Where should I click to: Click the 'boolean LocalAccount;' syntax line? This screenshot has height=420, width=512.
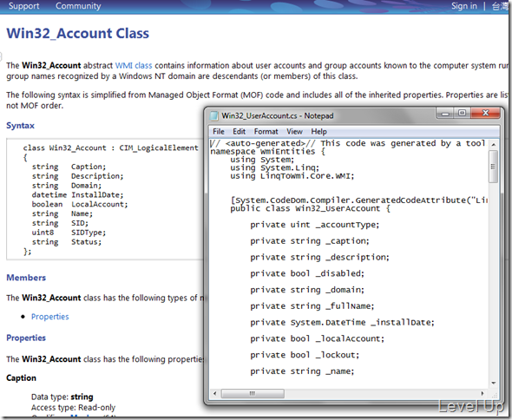(x=80, y=204)
